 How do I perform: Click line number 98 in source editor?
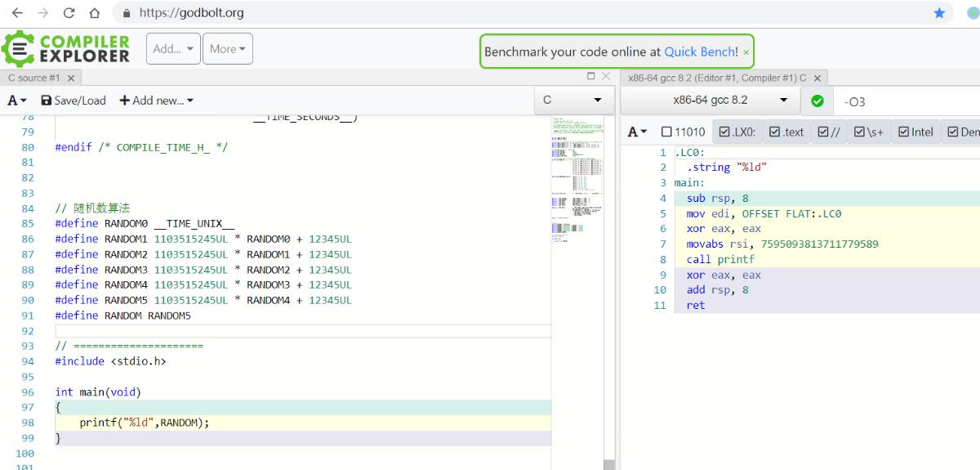[27, 423]
